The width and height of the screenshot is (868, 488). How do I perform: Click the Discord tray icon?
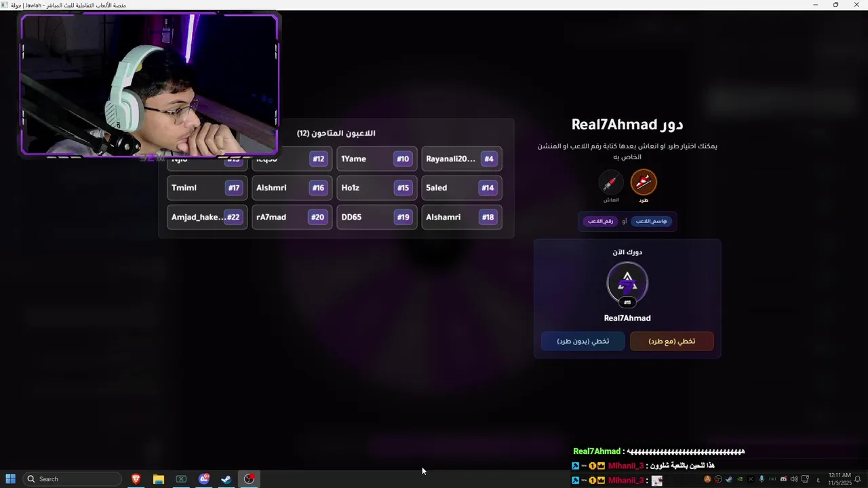click(x=783, y=479)
